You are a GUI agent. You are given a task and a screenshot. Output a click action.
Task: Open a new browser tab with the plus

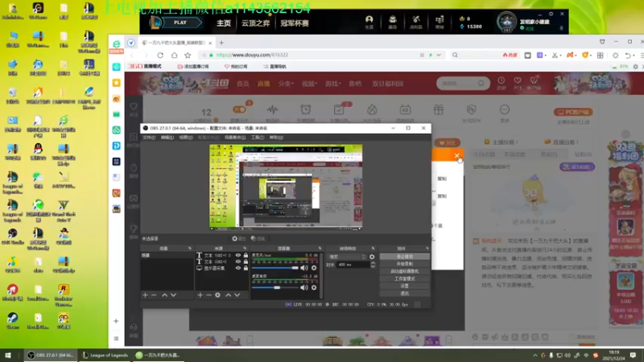221,43
